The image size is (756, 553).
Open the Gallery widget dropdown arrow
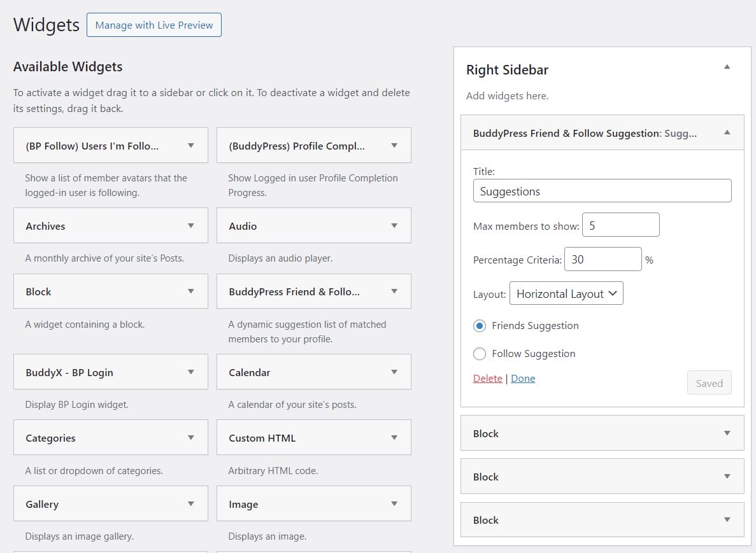click(190, 504)
